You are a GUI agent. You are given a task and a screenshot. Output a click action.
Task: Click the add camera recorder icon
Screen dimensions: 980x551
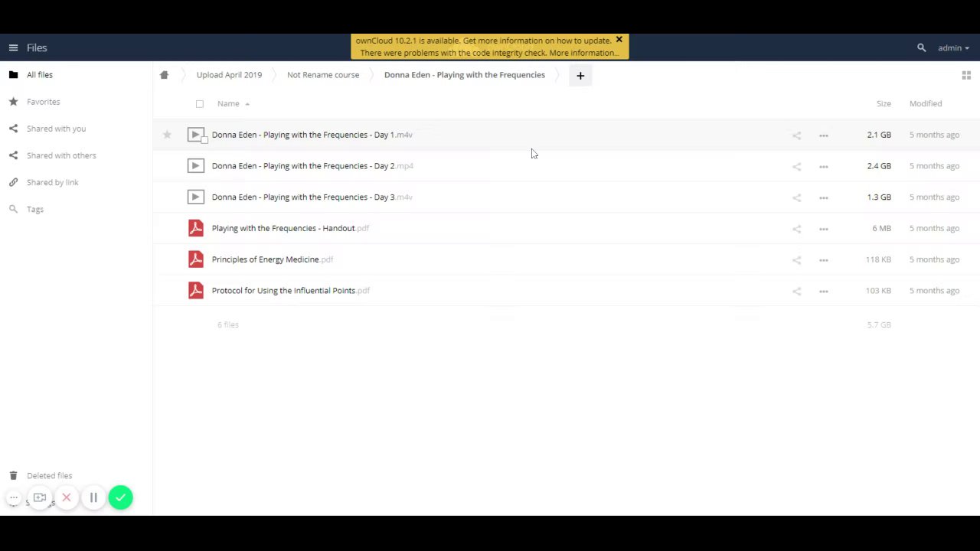40,498
